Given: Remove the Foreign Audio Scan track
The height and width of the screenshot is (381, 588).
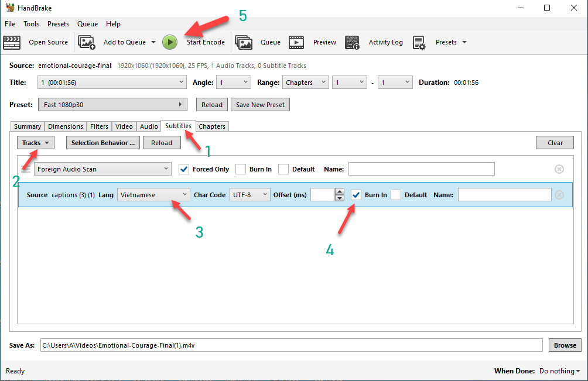Looking at the screenshot, I should pyautogui.click(x=559, y=169).
